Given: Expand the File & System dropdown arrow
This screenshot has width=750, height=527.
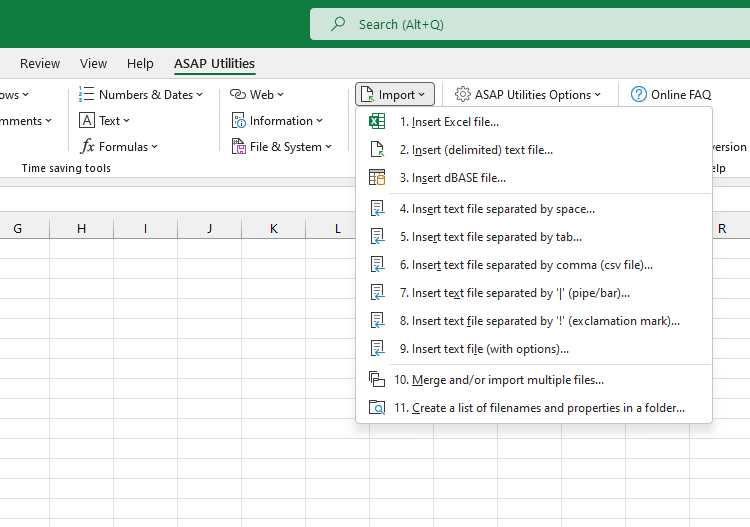Looking at the screenshot, I should [x=328, y=147].
